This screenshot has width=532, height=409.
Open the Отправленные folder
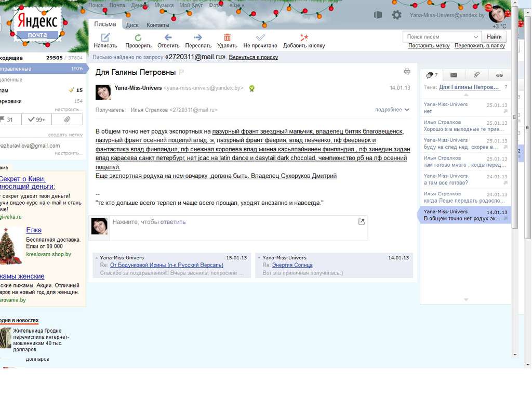tap(42, 69)
